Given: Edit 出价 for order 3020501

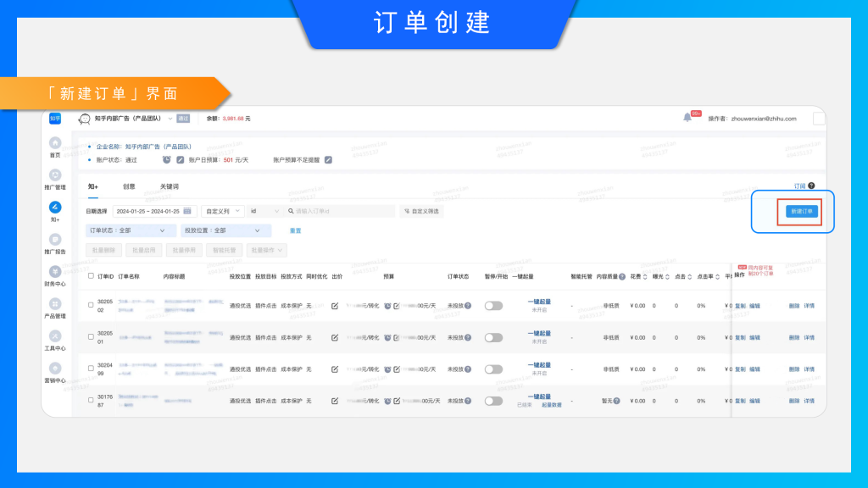Looking at the screenshot, I should pos(335,337).
